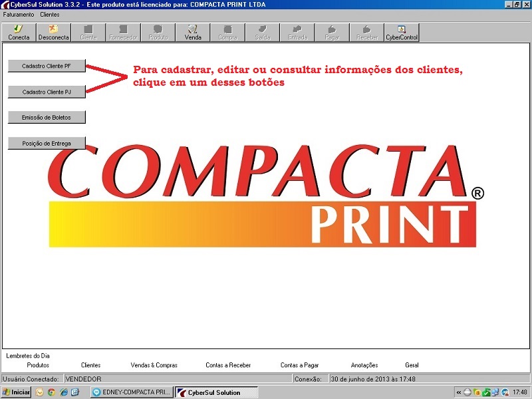Select the Contas a Pagar tab
This screenshot has height=399, width=532.
pyautogui.click(x=300, y=365)
